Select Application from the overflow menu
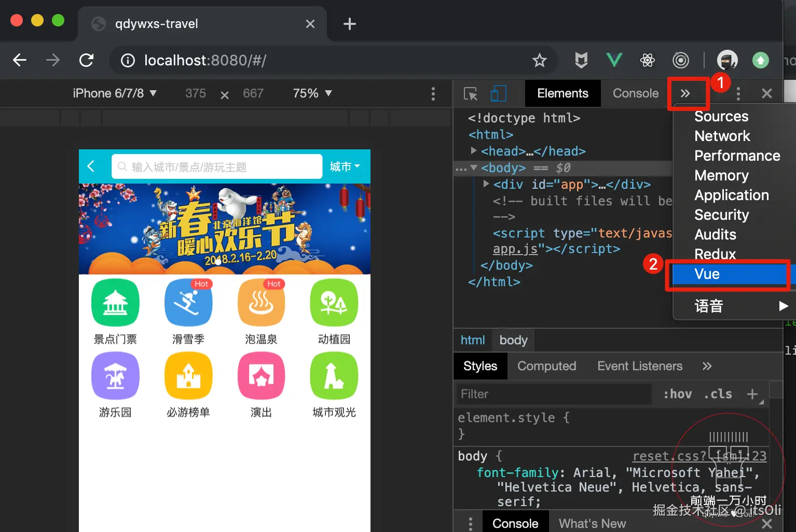This screenshot has width=796, height=532. 732,195
